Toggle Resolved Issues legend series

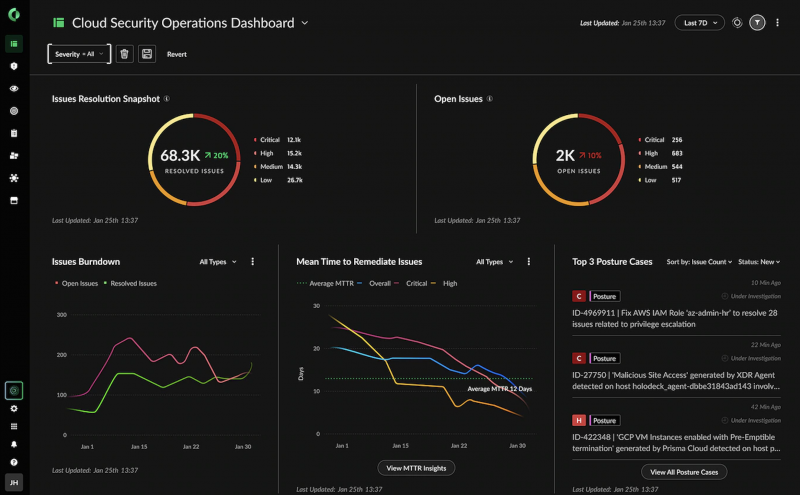tap(130, 284)
